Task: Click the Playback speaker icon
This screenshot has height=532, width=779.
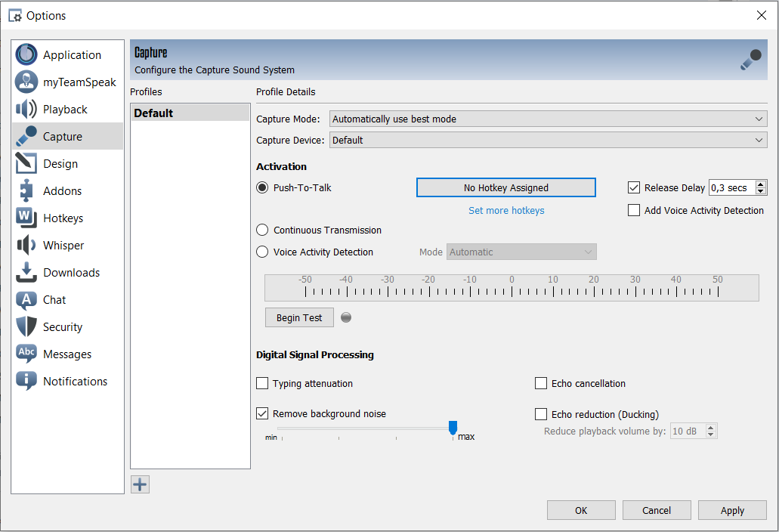Action: tap(26, 110)
